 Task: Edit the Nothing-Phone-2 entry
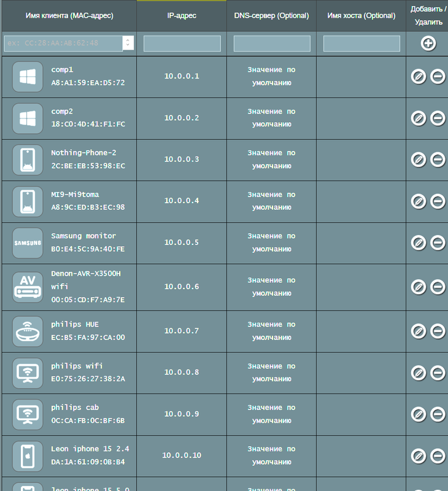(x=419, y=160)
